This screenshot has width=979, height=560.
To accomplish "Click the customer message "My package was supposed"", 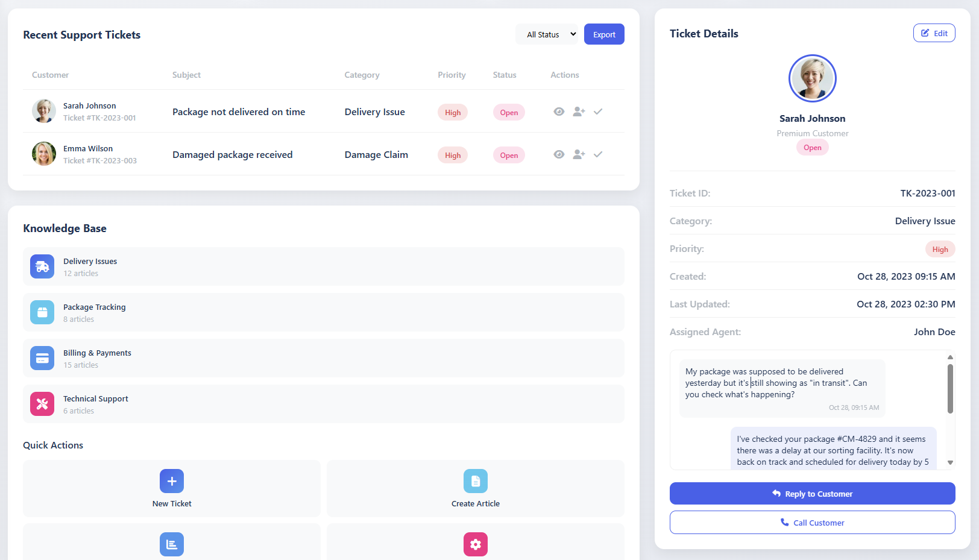I will coord(782,388).
